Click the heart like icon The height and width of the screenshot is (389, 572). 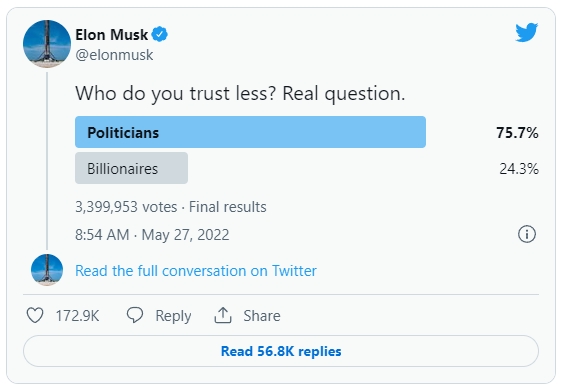click(35, 315)
